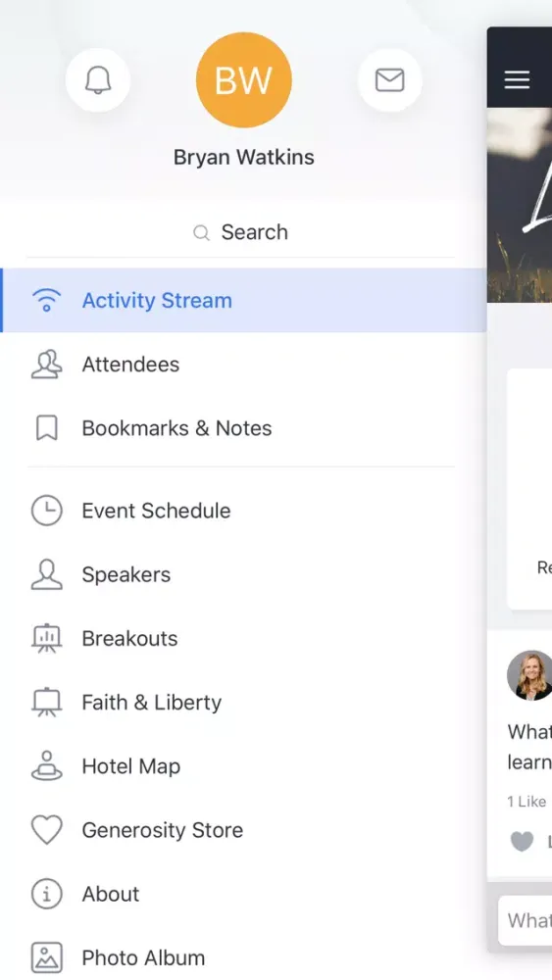Click the Photo Album picture icon
552x980 pixels.
click(47, 957)
